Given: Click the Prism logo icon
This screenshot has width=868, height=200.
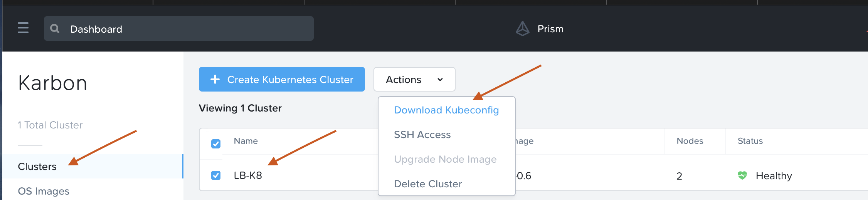Looking at the screenshot, I should [x=522, y=29].
